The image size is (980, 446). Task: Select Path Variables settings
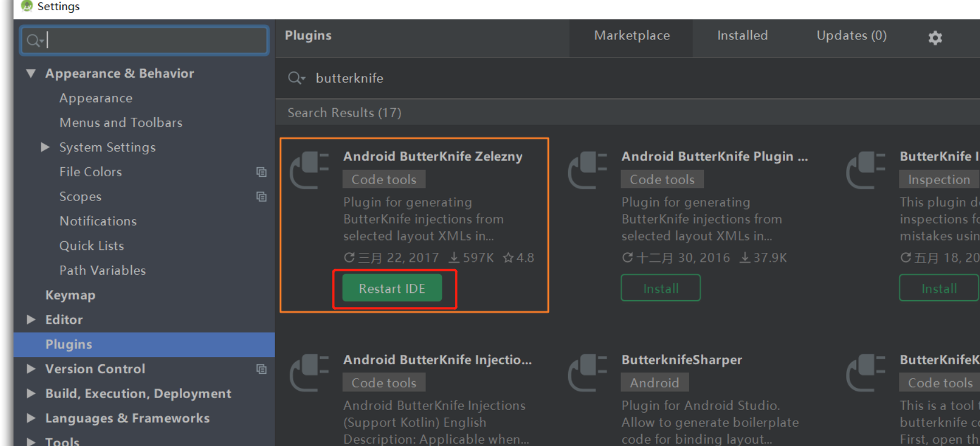click(x=103, y=270)
